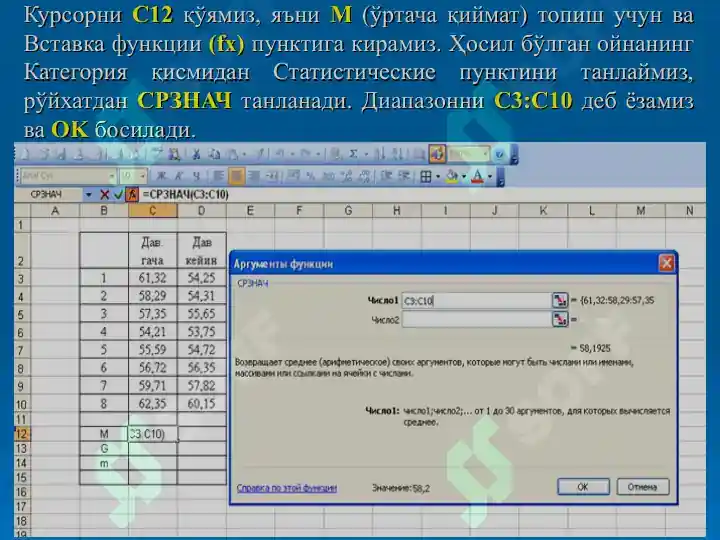Select the cell labeled G in column B
The height and width of the screenshot is (540, 720).
pyautogui.click(x=104, y=449)
